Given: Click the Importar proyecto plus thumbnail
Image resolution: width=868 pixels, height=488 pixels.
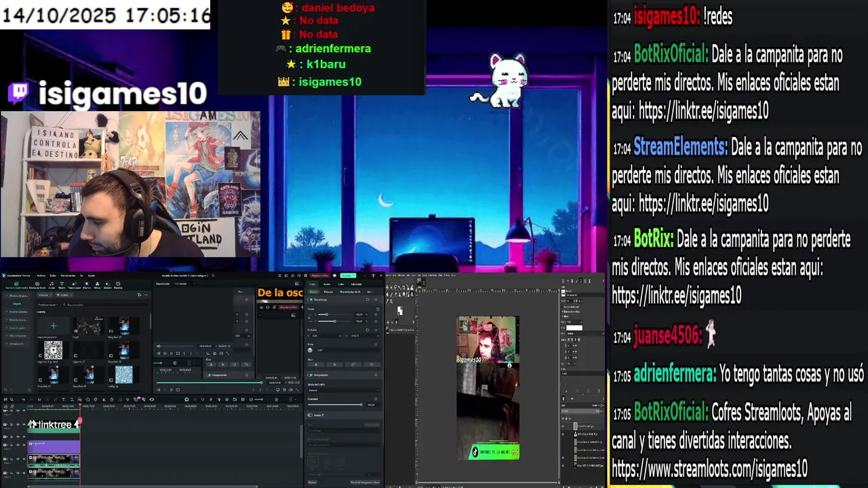Looking at the screenshot, I should (x=54, y=326).
